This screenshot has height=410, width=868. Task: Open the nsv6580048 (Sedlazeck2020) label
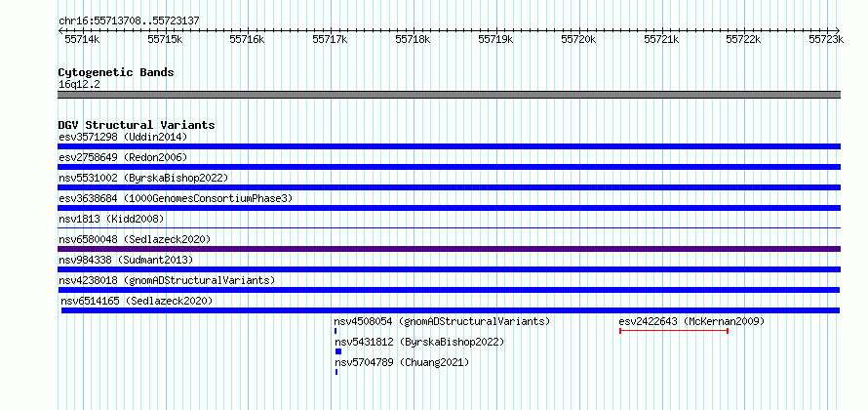(x=135, y=239)
